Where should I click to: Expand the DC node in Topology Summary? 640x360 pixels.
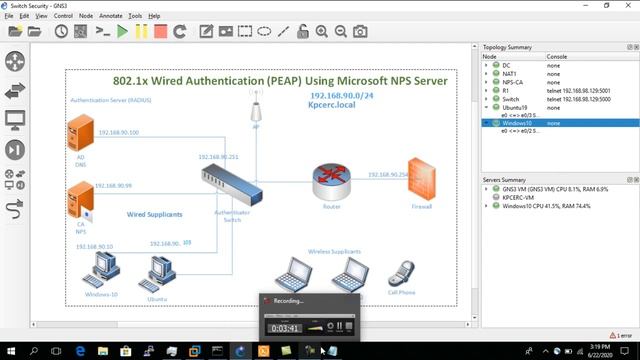[x=486, y=65]
